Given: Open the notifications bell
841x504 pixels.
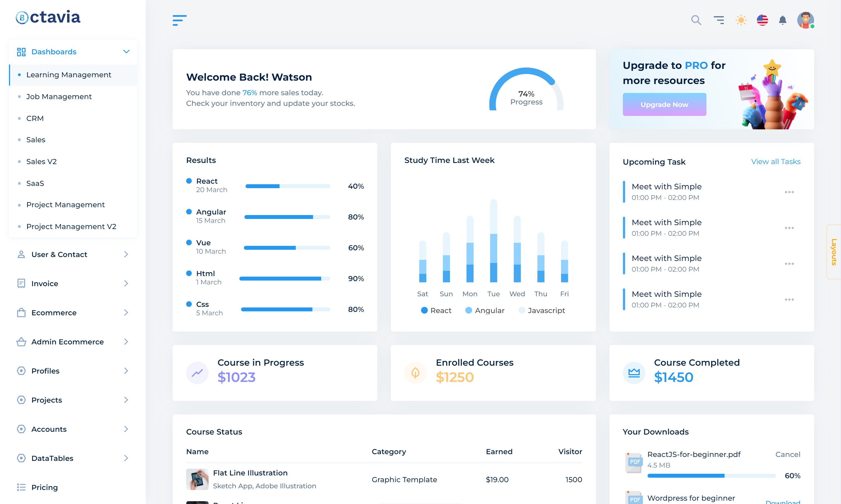Looking at the screenshot, I should click(782, 20).
